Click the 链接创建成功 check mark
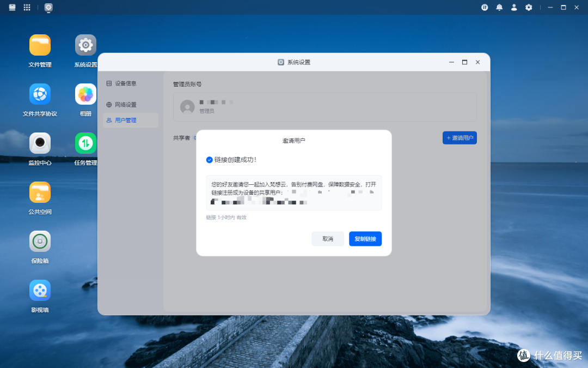Screen dimensions: 588x368 [209, 160]
